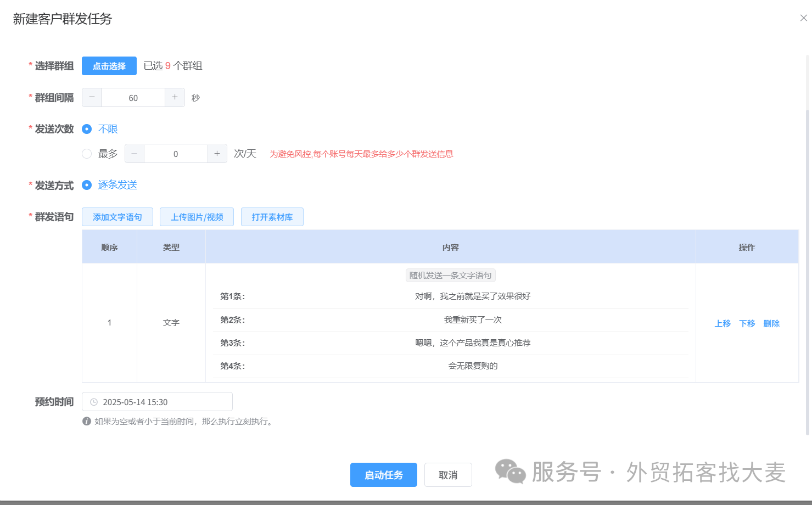812x505 pixels.
Task: Click the 点击选择 group button
Action: (109, 66)
